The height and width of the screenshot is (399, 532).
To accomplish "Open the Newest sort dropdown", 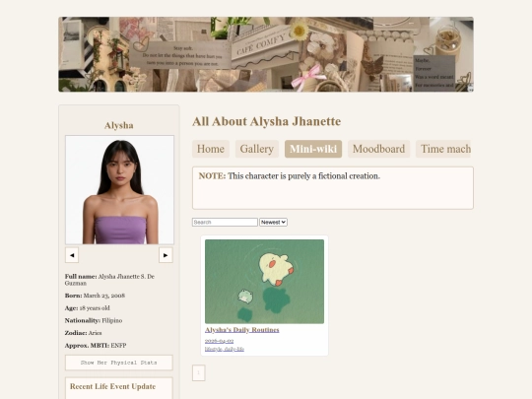I will 273,223.
